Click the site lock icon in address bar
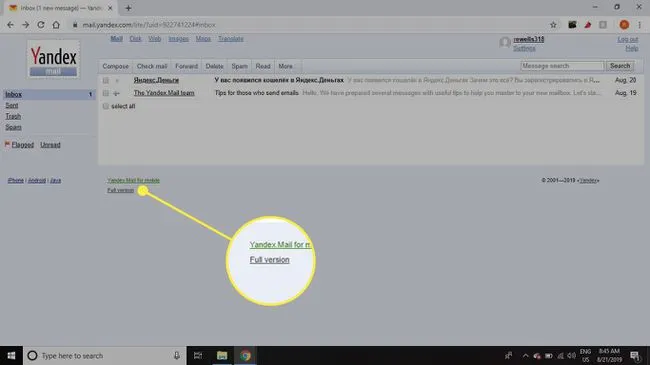650x365 pixels. click(x=75, y=25)
